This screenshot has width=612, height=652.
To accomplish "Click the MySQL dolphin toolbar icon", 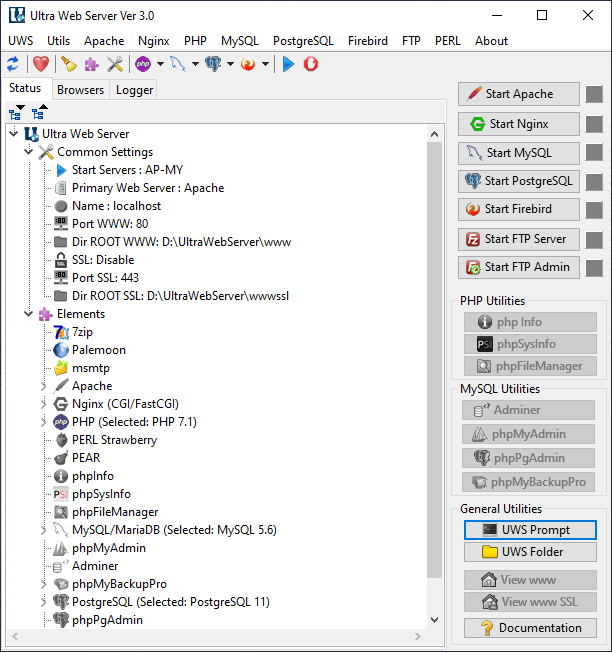I will coord(178,64).
